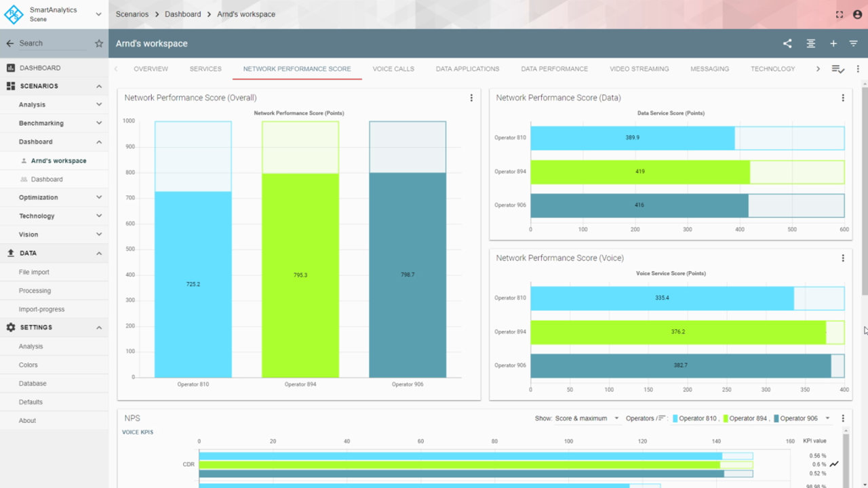Click the align/compress layout icon in the header
The image size is (868, 488).
click(810, 43)
